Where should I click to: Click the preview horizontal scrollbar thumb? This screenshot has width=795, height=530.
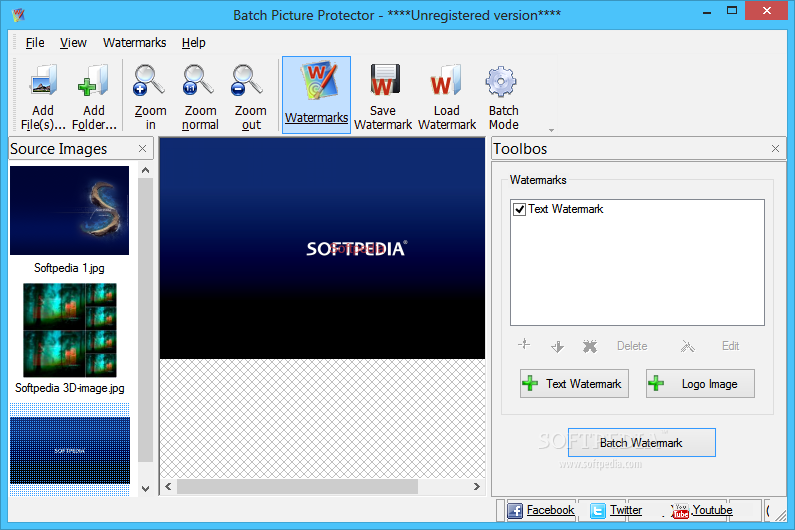tap(297, 486)
